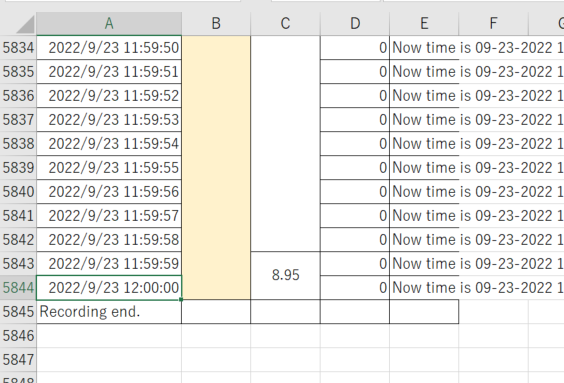Click cell with 2022/9/23 12:00:00

click(x=109, y=288)
